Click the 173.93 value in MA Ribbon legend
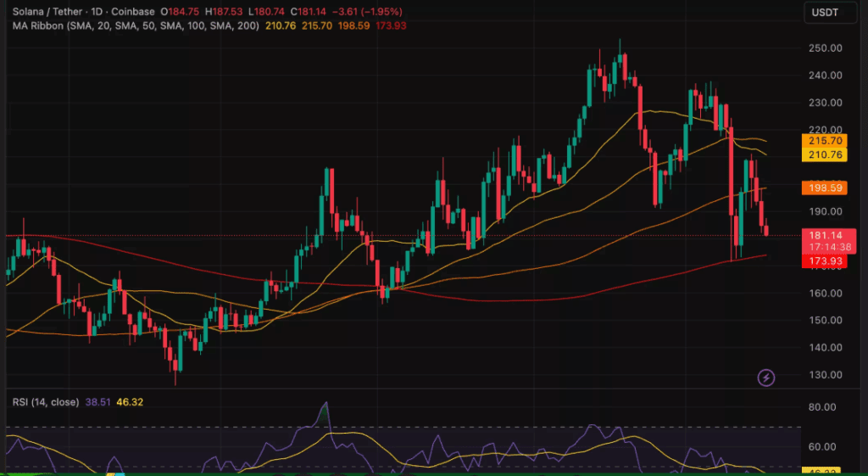Viewport: 868px width, 476px height. [x=391, y=25]
